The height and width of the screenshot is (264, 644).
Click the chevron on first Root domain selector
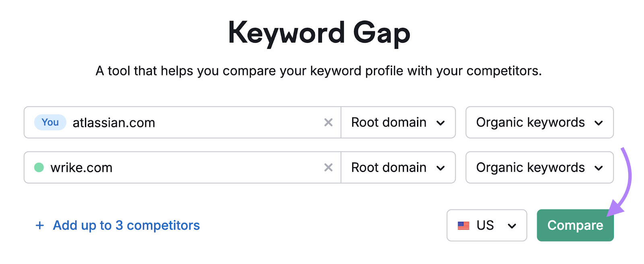click(x=441, y=123)
